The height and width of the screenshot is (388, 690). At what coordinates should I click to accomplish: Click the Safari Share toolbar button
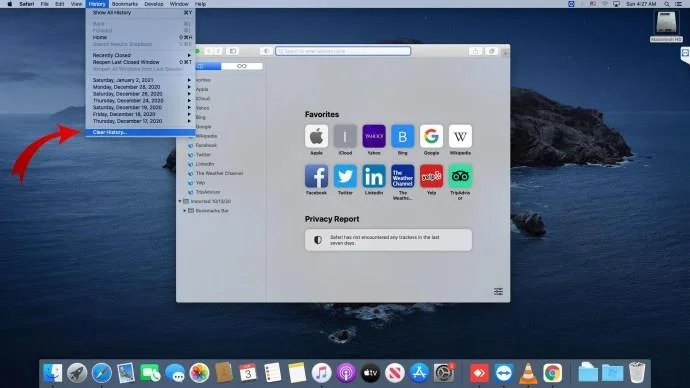click(x=475, y=51)
